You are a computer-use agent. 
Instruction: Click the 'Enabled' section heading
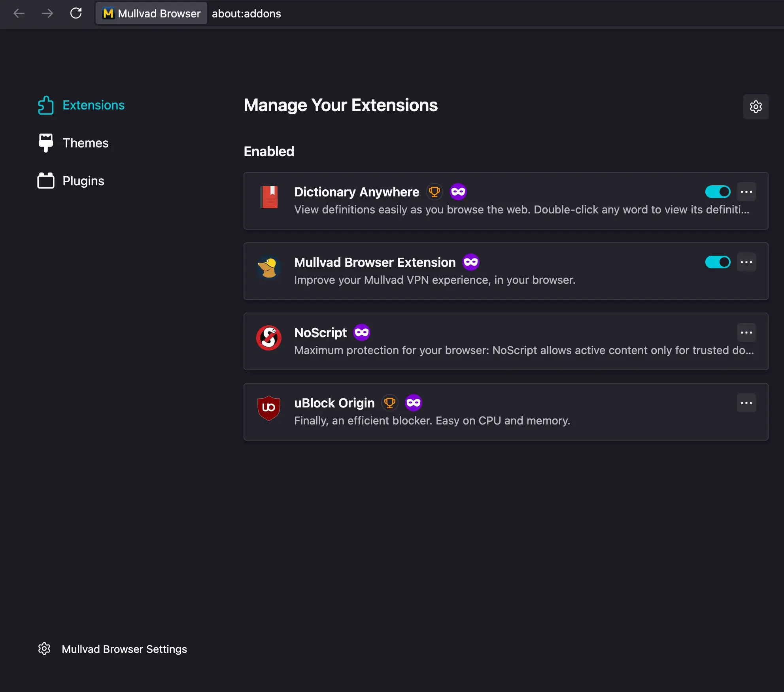[x=269, y=151]
